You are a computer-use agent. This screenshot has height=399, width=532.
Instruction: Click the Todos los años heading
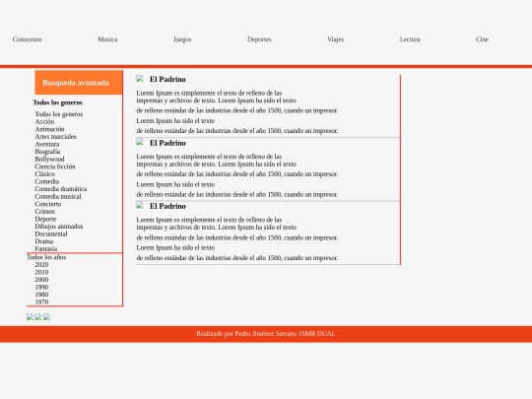click(x=46, y=257)
